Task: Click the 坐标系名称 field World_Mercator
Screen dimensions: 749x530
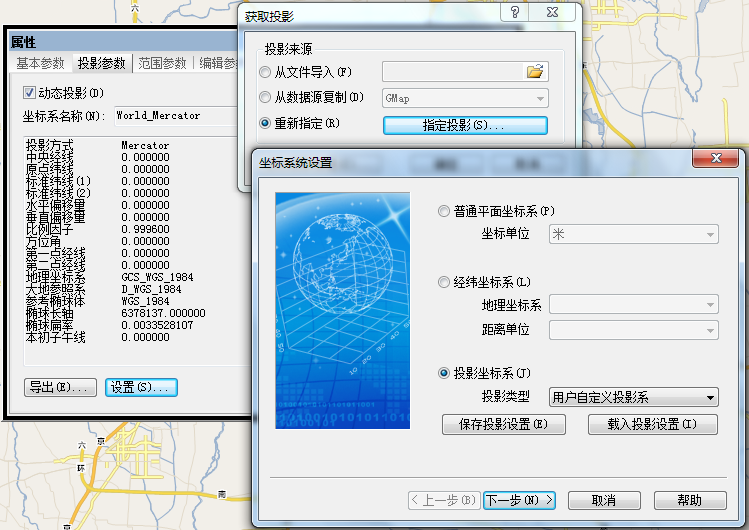Action: click(176, 116)
